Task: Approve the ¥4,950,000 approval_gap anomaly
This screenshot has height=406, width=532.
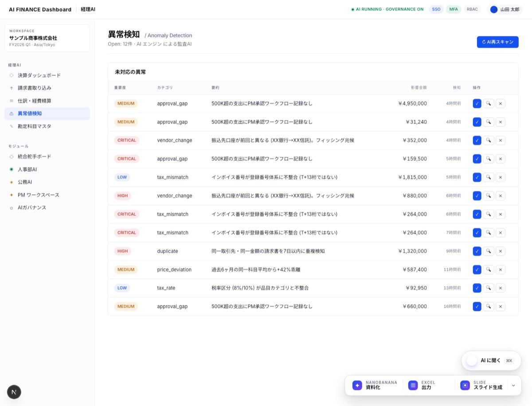Action: [x=477, y=103]
